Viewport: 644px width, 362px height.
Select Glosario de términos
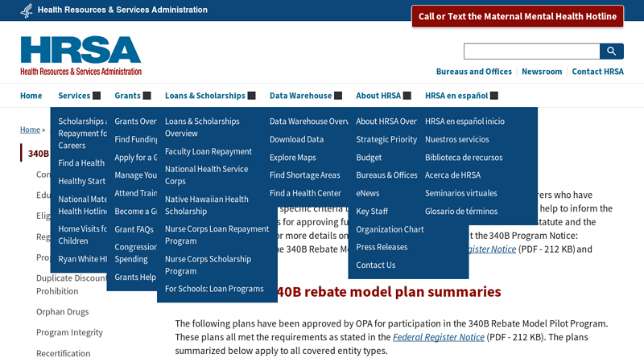tap(461, 212)
